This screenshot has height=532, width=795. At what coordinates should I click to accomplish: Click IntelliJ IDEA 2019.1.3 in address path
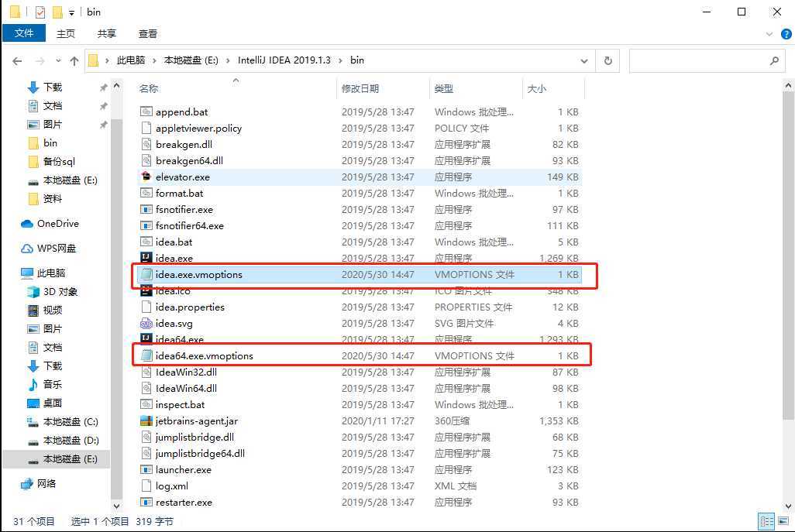pos(284,60)
